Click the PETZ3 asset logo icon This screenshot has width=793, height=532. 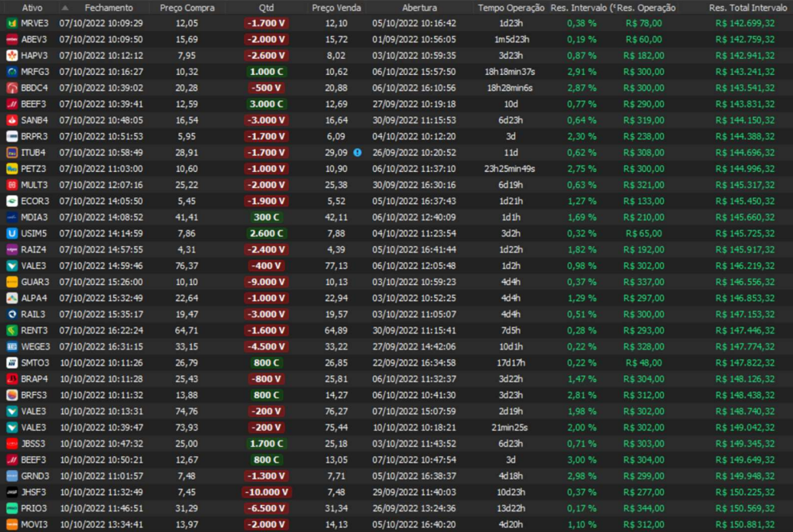[x=12, y=169]
